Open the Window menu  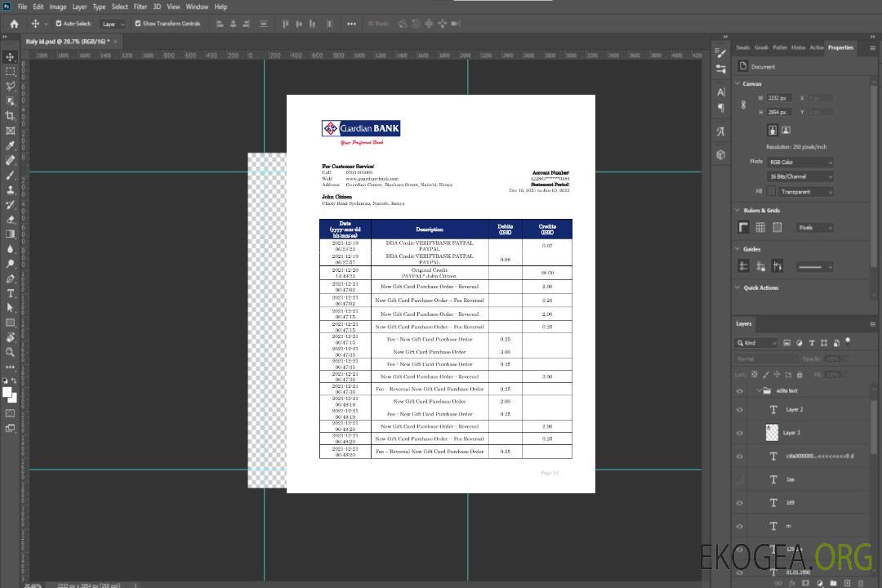197,7
